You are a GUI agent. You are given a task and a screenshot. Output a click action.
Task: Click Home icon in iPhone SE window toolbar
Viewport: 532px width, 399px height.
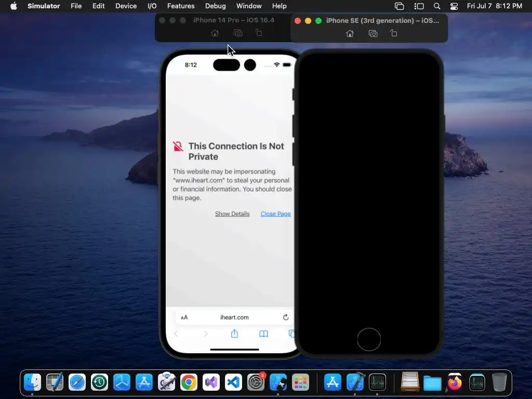[x=350, y=33]
